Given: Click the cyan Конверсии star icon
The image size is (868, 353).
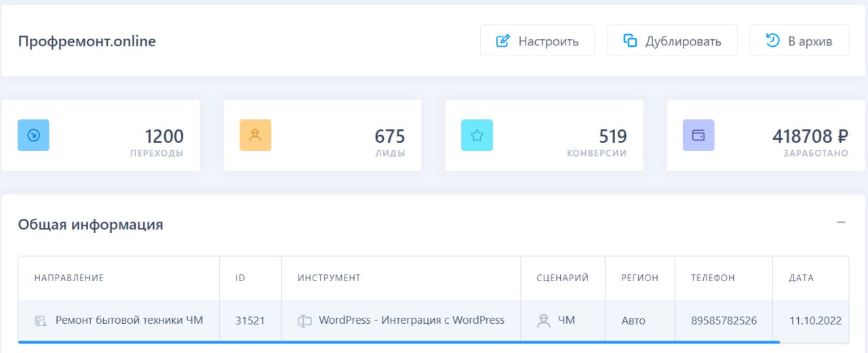Looking at the screenshot, I should click(477, 135).
